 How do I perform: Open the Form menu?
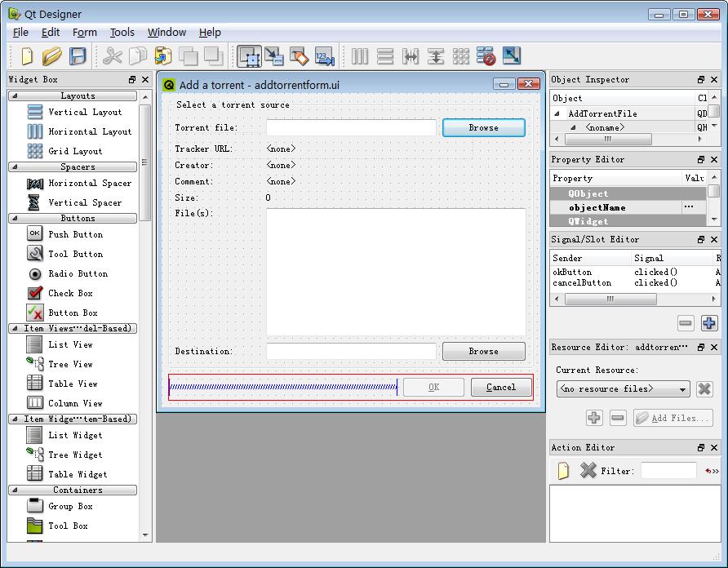click(x=85, y=33)
